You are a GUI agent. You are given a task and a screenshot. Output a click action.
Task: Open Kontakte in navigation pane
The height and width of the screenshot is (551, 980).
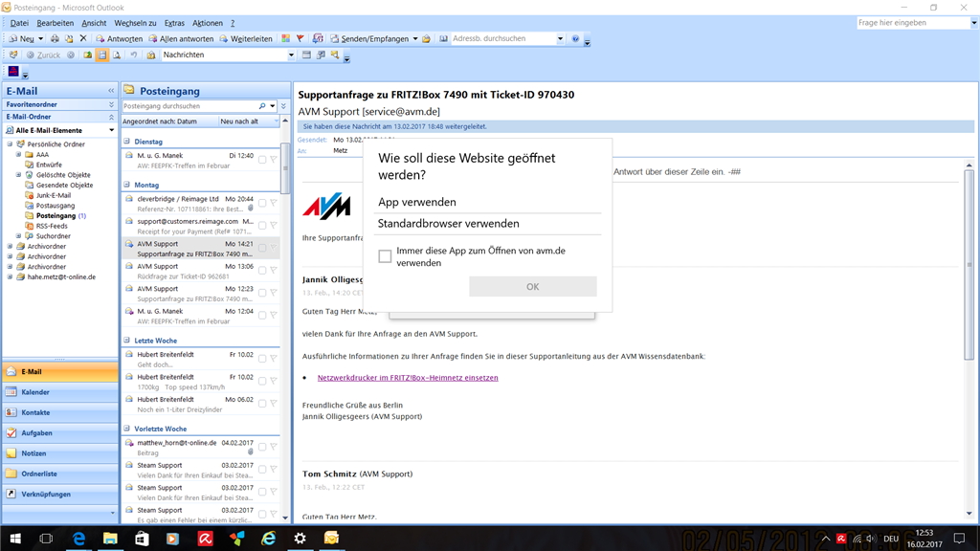tap(60, 413)
